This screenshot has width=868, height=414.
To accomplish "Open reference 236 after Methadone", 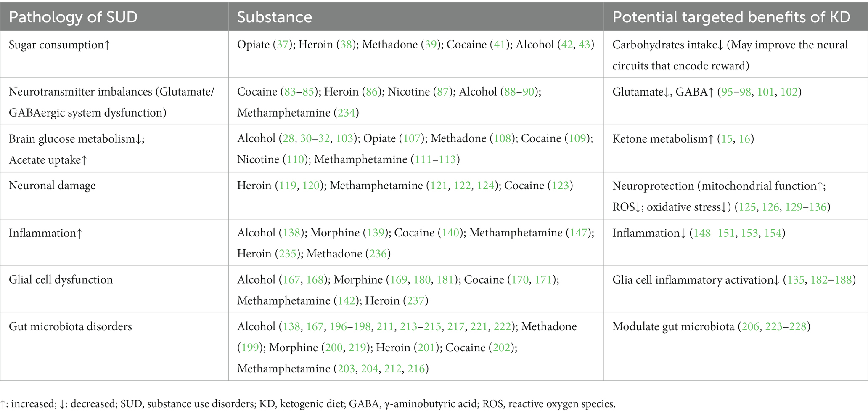I will click(378, 254).
